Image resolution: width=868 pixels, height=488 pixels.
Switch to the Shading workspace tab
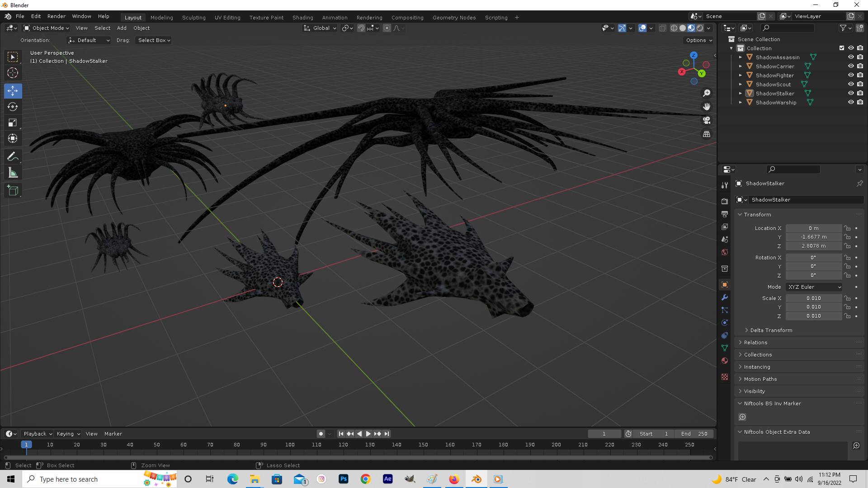click(x=302, y=18)
